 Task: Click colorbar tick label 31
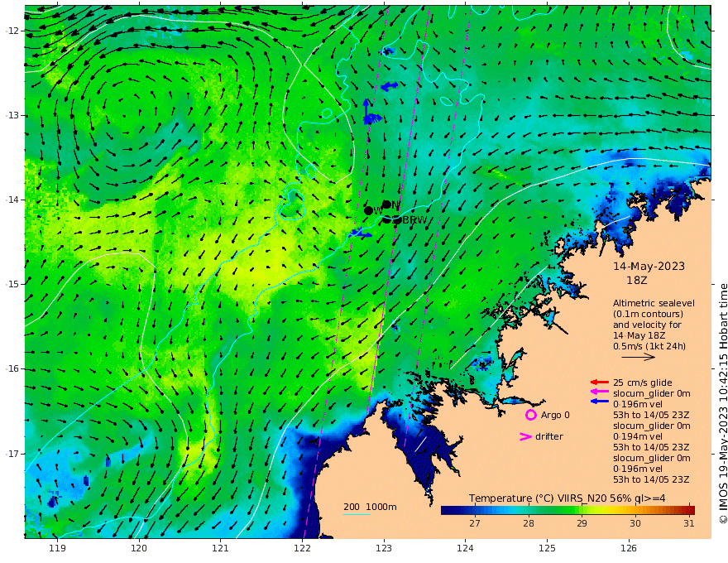click(689, 523)
